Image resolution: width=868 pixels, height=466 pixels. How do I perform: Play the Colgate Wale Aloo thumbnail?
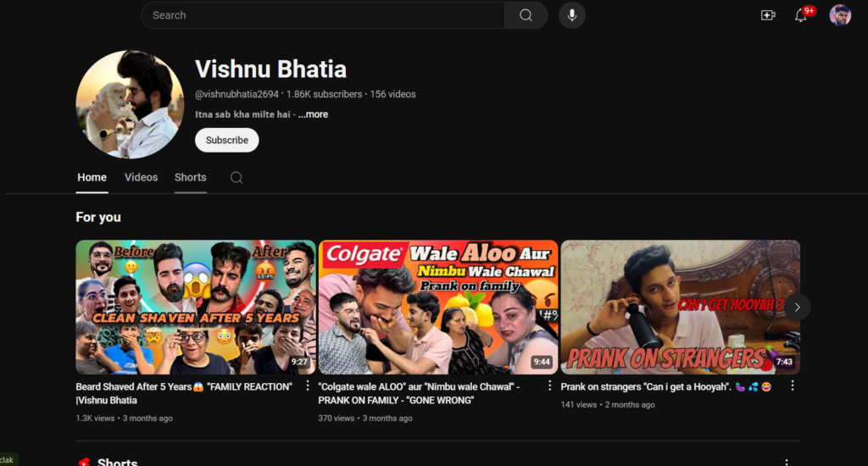[x=437, y=307]
